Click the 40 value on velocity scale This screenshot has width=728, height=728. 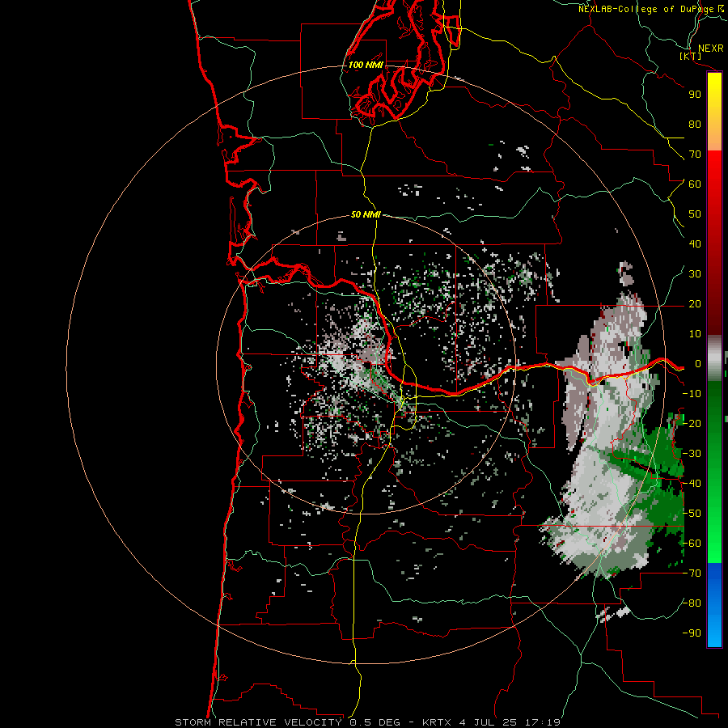695,243
